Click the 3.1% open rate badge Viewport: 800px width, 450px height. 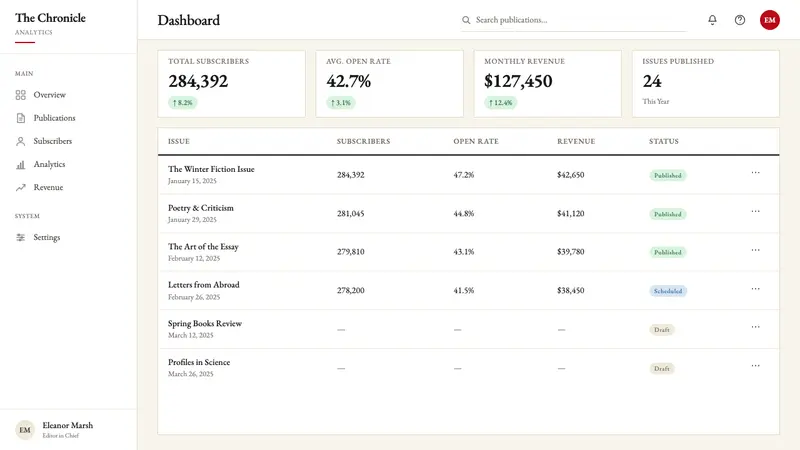pos(341,103)
